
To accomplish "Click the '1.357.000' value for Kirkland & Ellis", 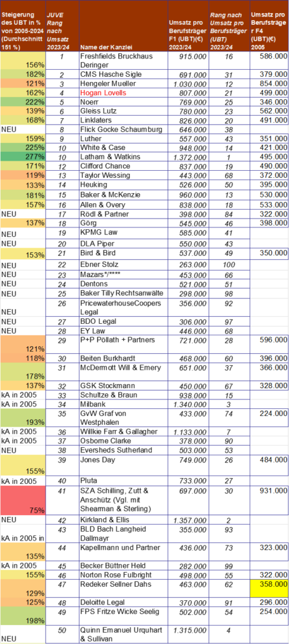I will point(189,519).
